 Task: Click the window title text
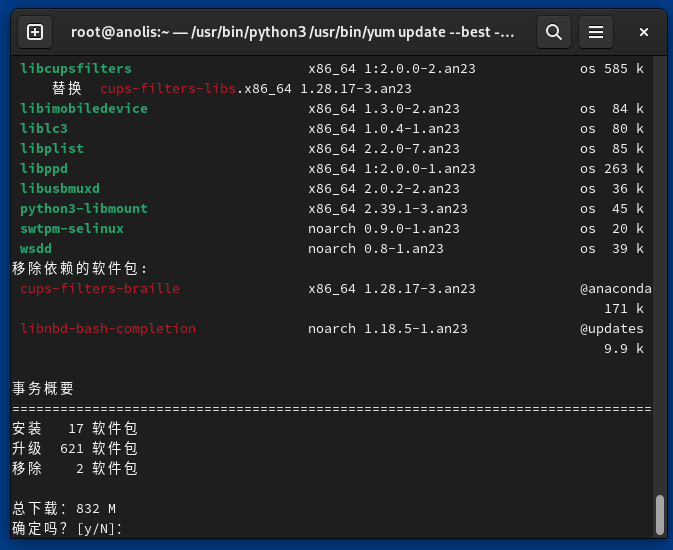click(293, 32)
